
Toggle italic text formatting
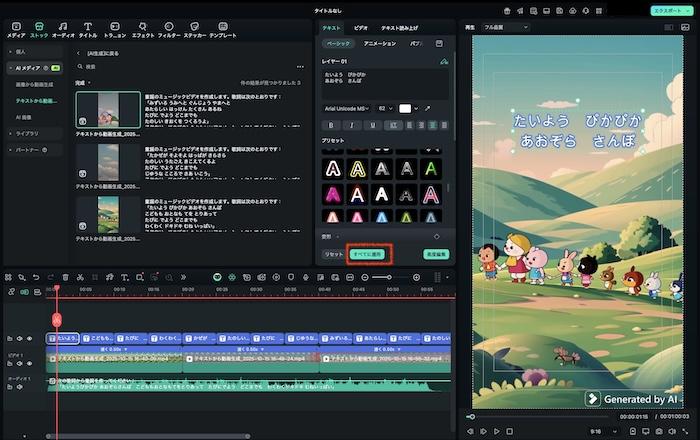pos(352,125)
